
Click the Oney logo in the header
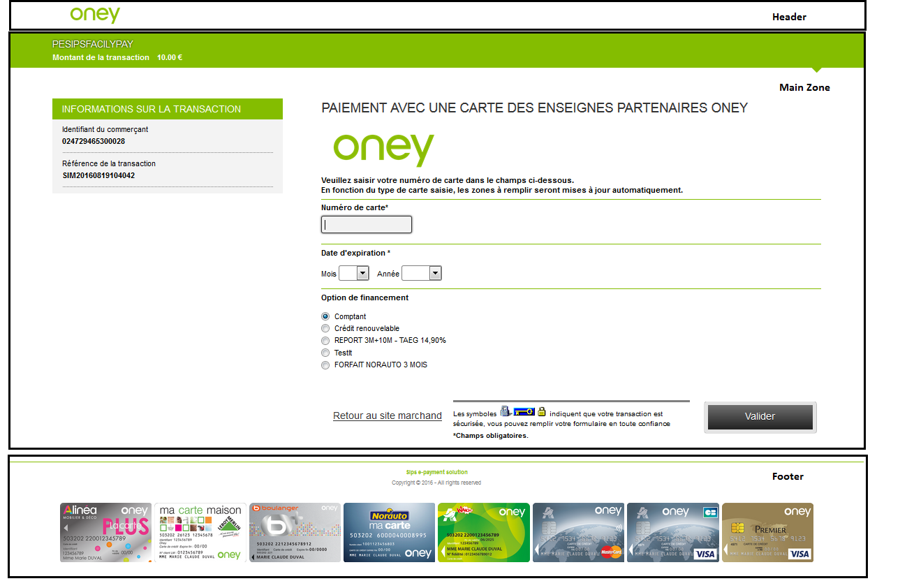click(x=95, y=15)
